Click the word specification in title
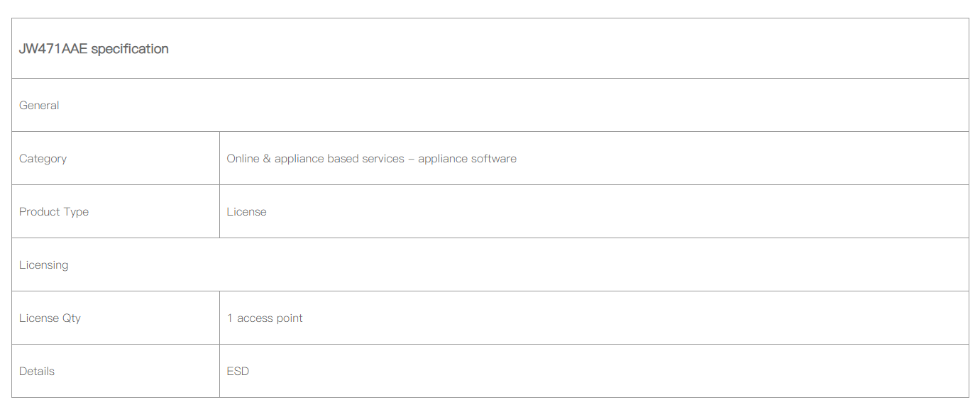This screenshot has width=980, height=407. pyautogui.click(x=130, y=49)
